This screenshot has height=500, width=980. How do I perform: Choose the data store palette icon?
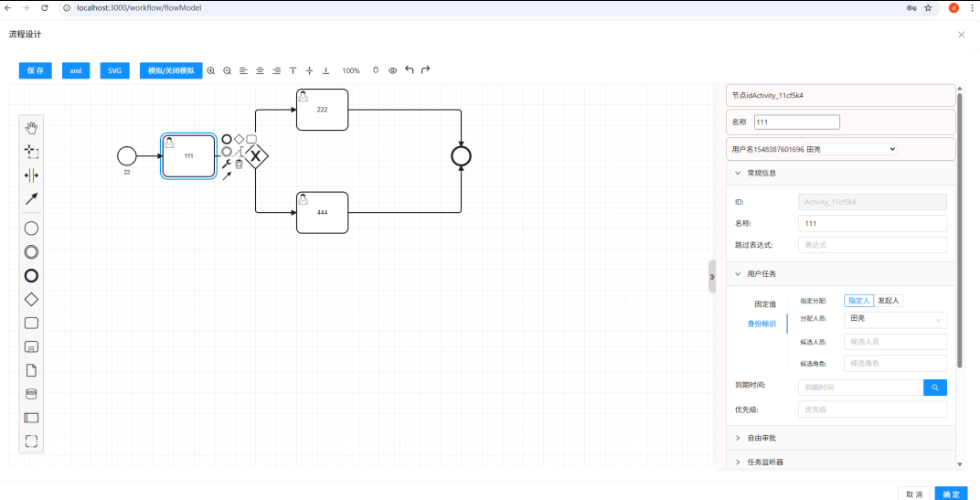[x=31, y=394]
